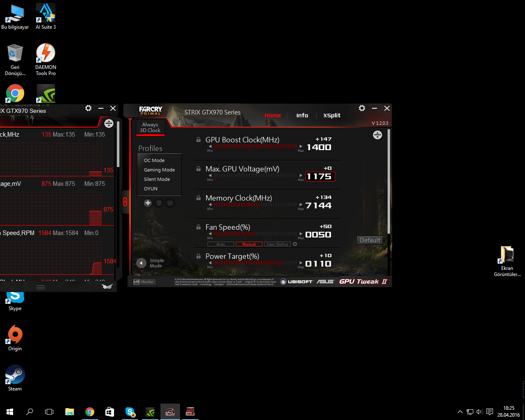The height and width of the screenshot is (420, 525).
Task: Increase Memory Clock with right arrow
Action: pyautogui.click(x=301, y=205)
